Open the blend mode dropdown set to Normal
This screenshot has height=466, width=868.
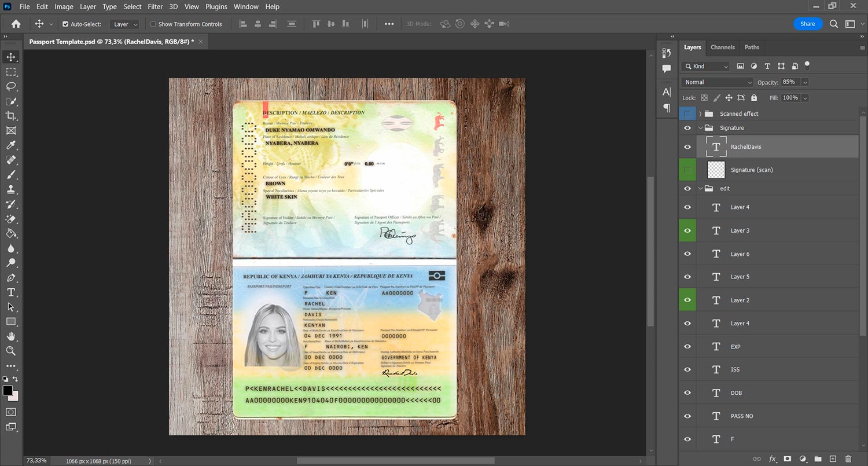tap(718, 82)
